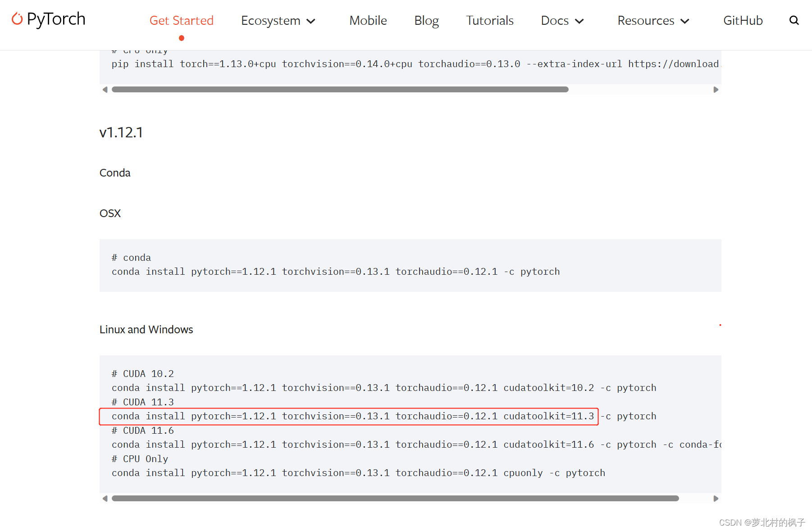Visit the GitHub link

[x=743, y=20]
